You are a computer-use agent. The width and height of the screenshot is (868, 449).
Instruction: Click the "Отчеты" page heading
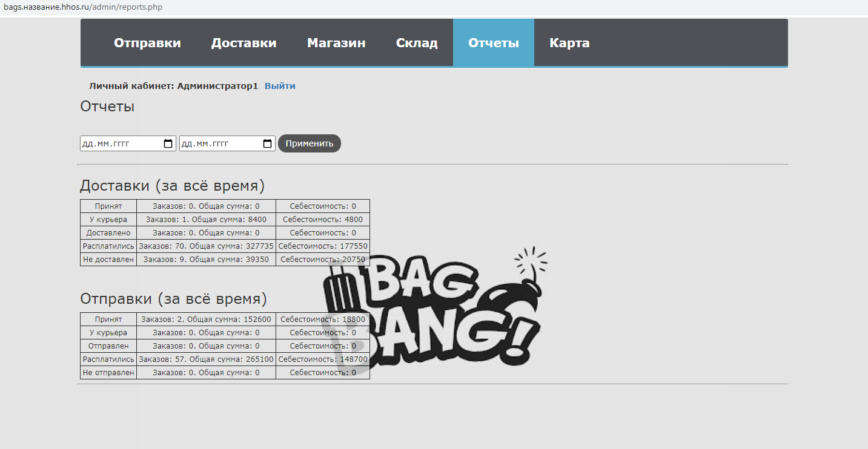107,107
